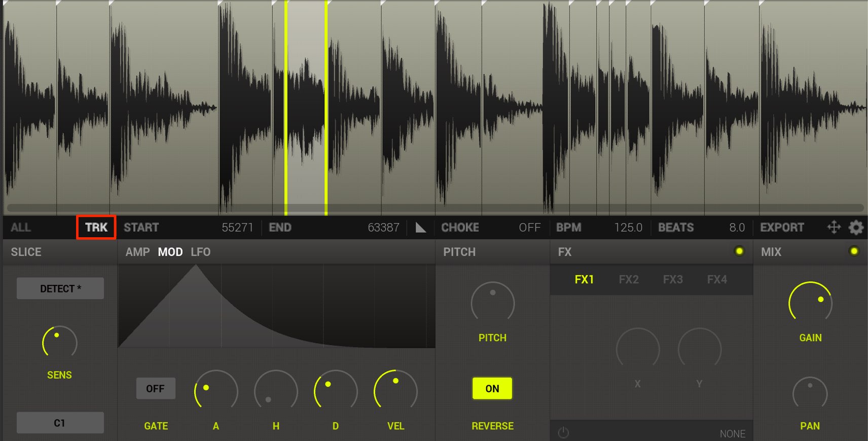The height and width of the screenshot is (441, 868).
Task: Click the envelope shape display
Action: 276,306
